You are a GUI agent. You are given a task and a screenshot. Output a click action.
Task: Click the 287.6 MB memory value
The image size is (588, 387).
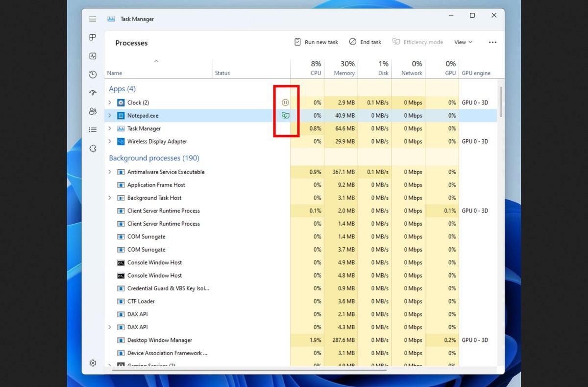(x=343, y=340)
